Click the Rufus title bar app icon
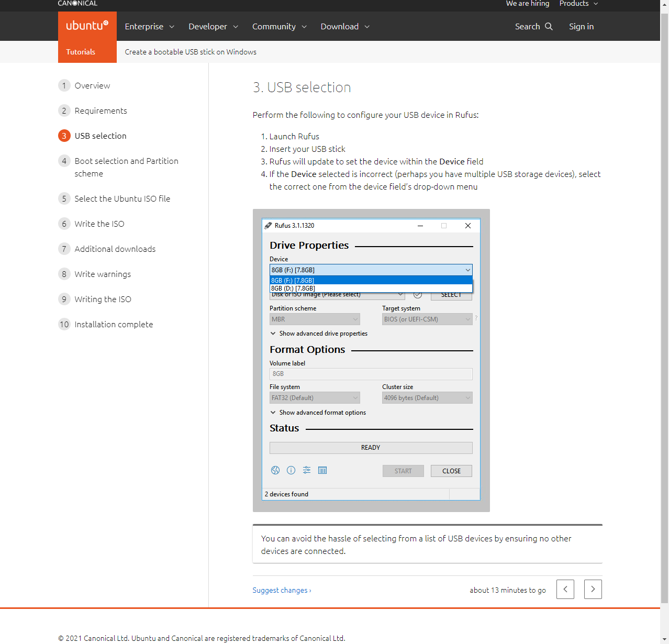The height and width of the screenshot is (644, 669). pos(268,226)
